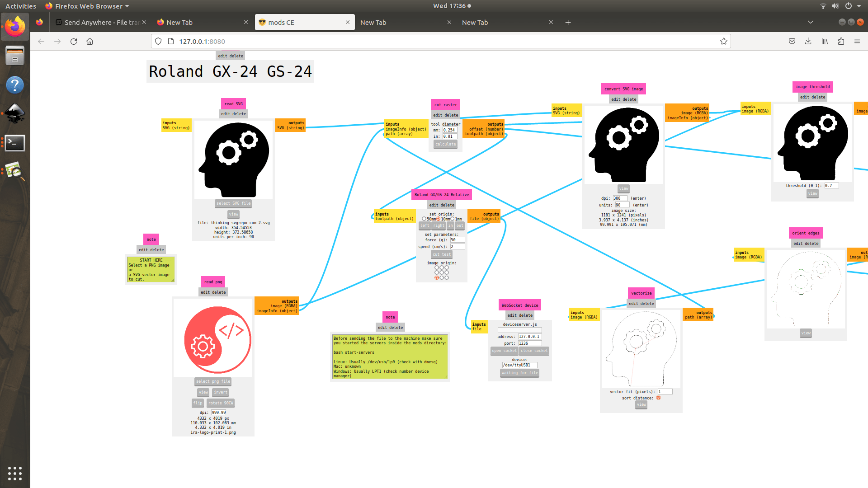Click the WebSocket port input field
This screenshot has width=868, height=488.
coord(530,343)
